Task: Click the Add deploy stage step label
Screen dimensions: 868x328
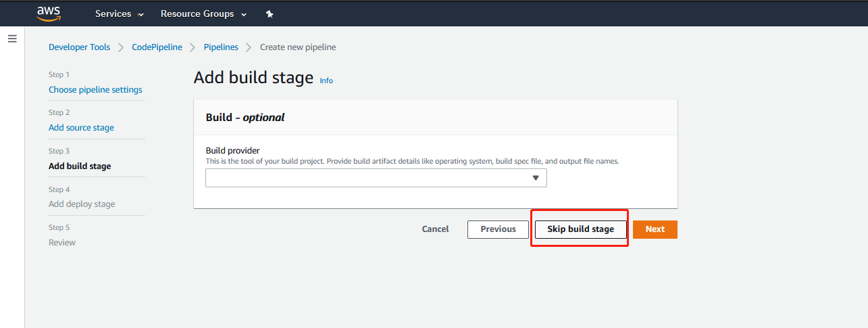Action: (82, 204)
